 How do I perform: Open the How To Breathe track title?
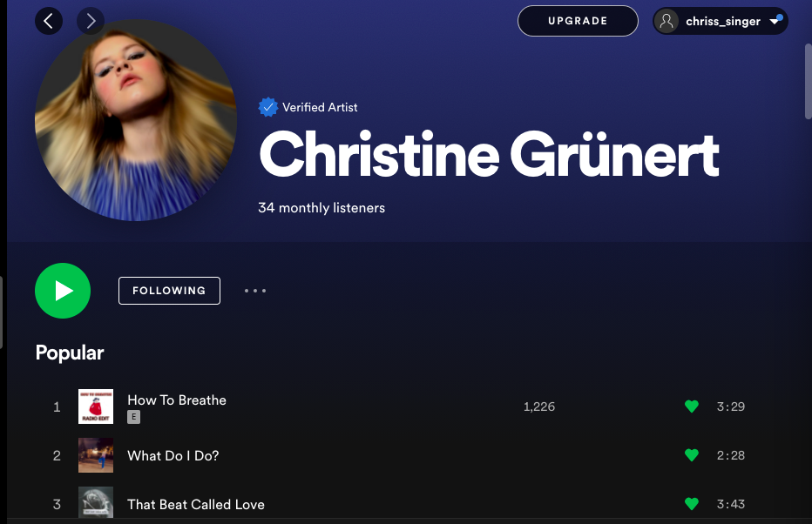pos(177,400)
